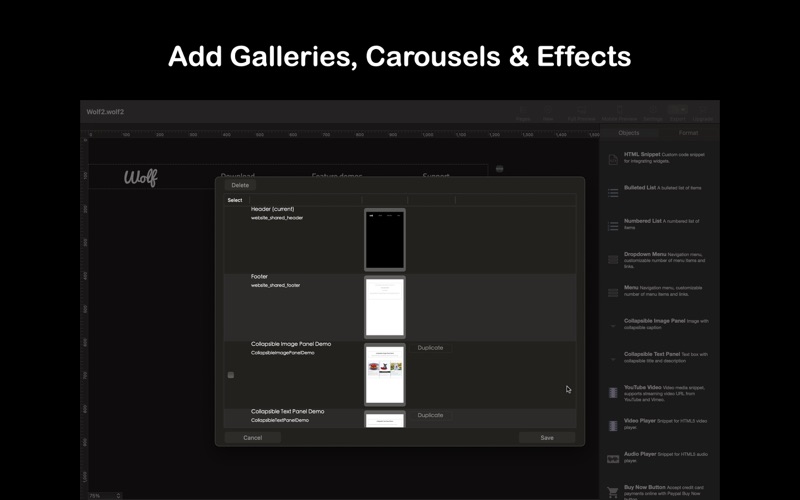The image size is (800, 500).
Task: Tick the Collapsible Image Panel Demo checkbox
Action: (231, 375)
